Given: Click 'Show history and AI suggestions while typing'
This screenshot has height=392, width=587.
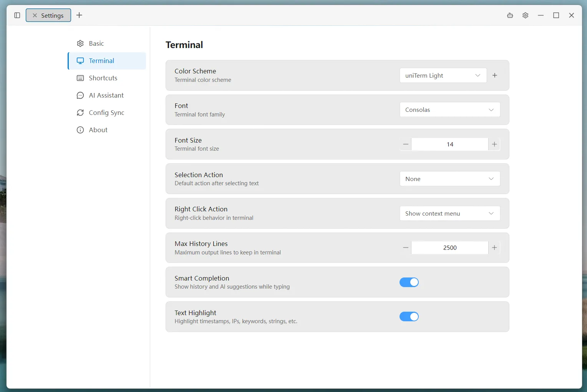Looking at the screenshot, I should pyautogui.click(x=232, y=287).
